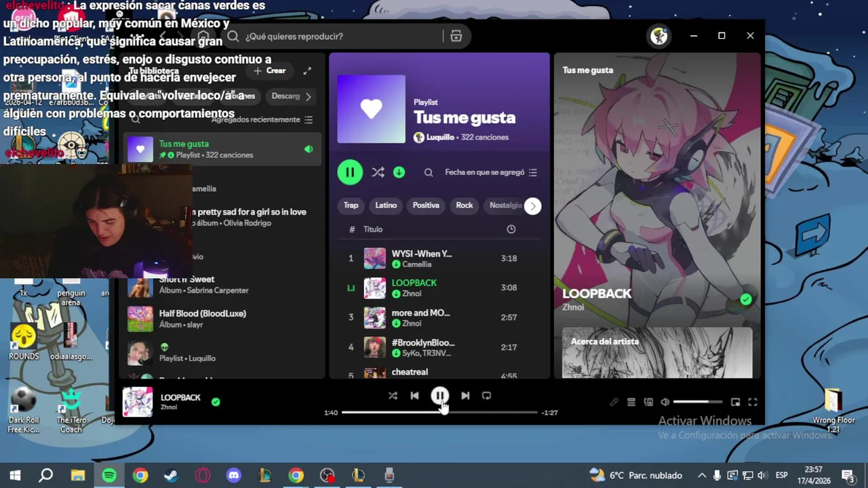The image size is (868, 488).
Task: Click WYSI track cover thumbnail
Action: [x=375, y=258]
